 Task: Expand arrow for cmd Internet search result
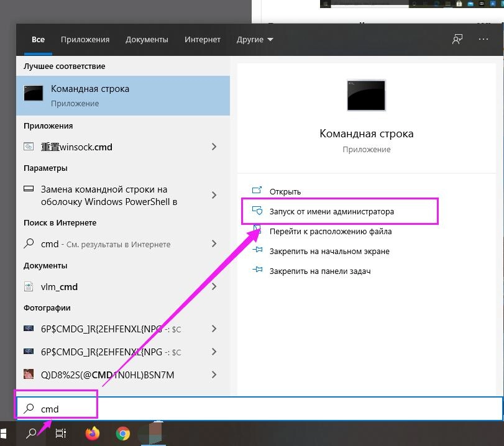214,244
